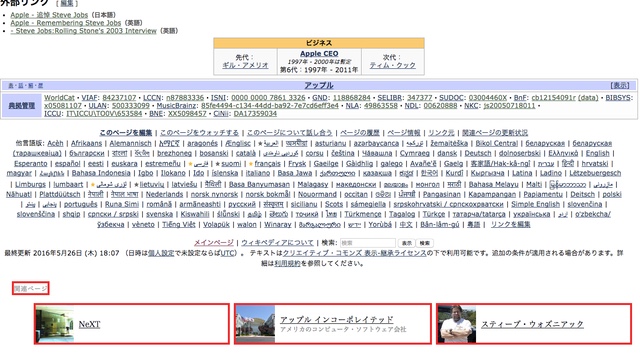The height and width of the screenshot is (360, 640).
Task: Switch to the Latina language version
Action: tap(522, 173)
